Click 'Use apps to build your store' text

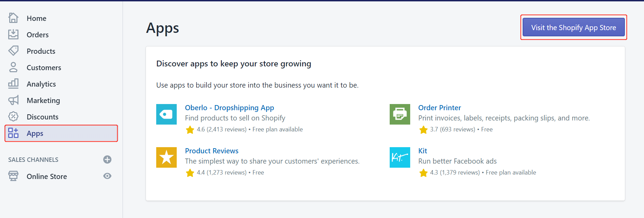(x=257, y=85)
